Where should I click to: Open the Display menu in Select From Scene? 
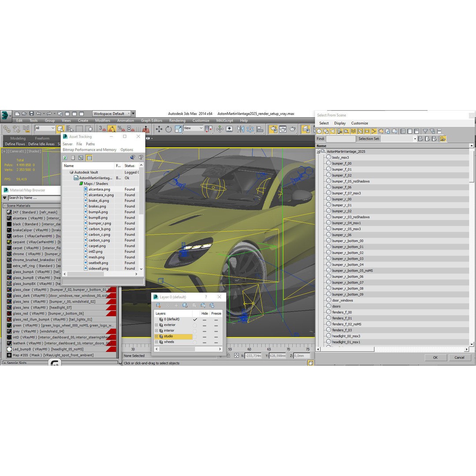[340, 123]
